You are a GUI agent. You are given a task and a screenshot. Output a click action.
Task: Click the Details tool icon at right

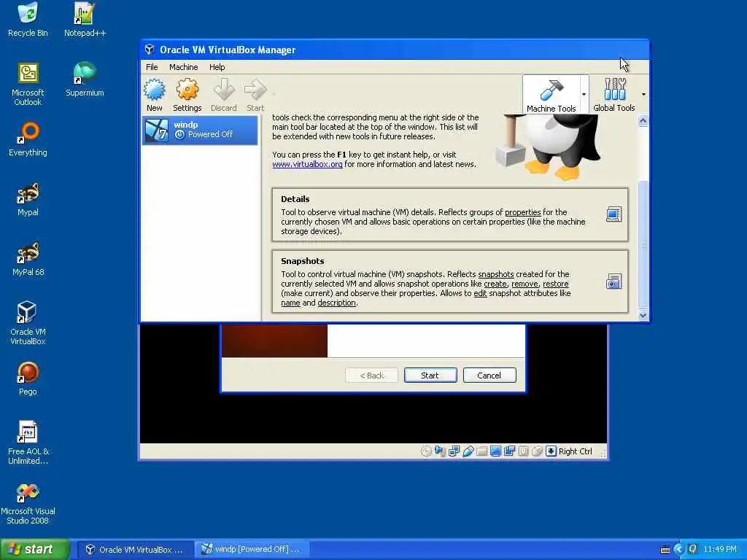point(614,214)
